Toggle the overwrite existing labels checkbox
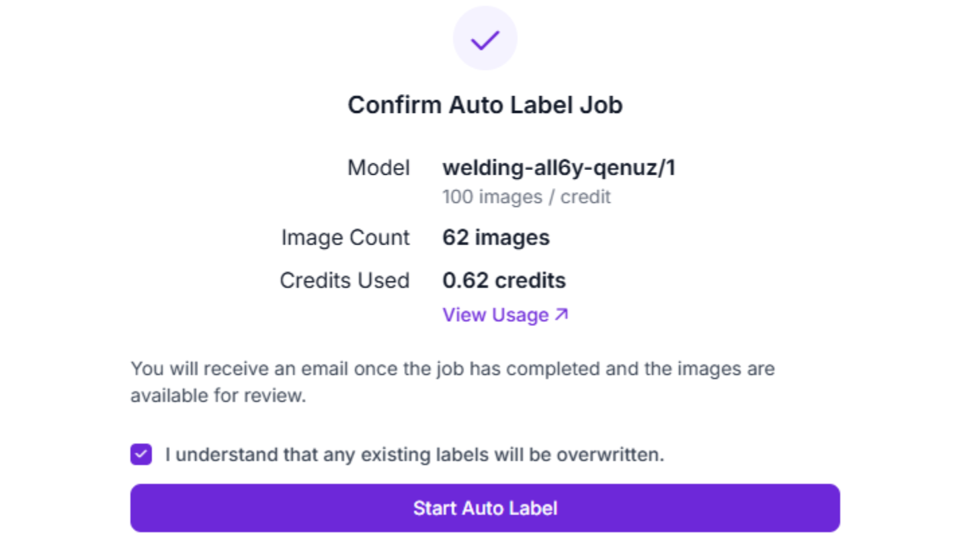This screenshot has height=547, width=980. click(141, 454)
